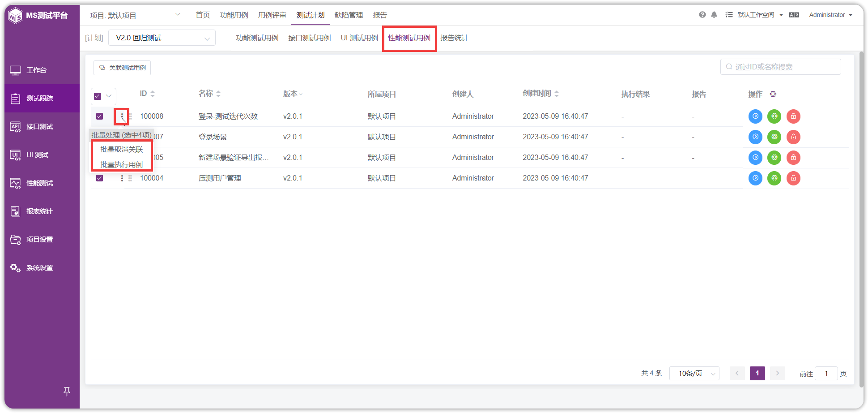
Task: Click the language switch icon
Action: 794,15
